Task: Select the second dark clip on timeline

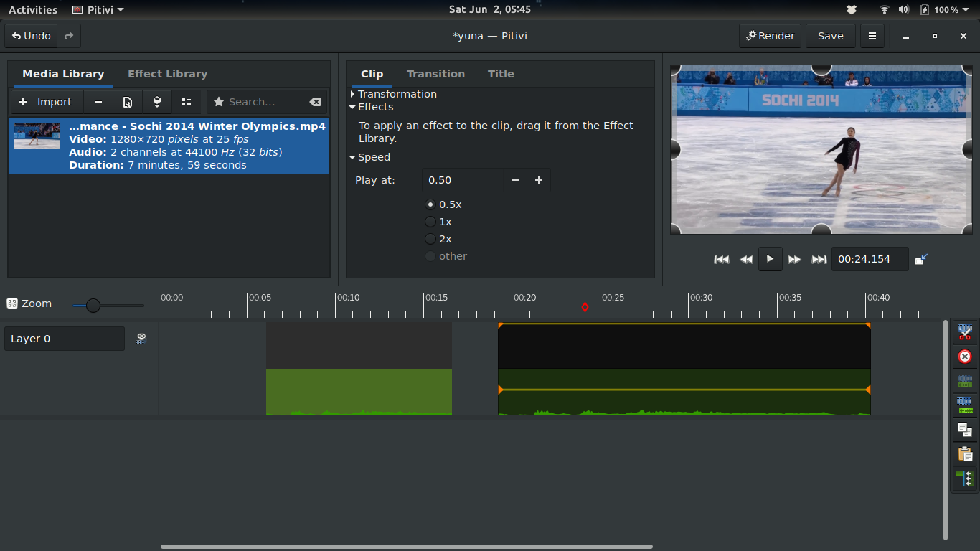Action: click(x=684, y=369)
